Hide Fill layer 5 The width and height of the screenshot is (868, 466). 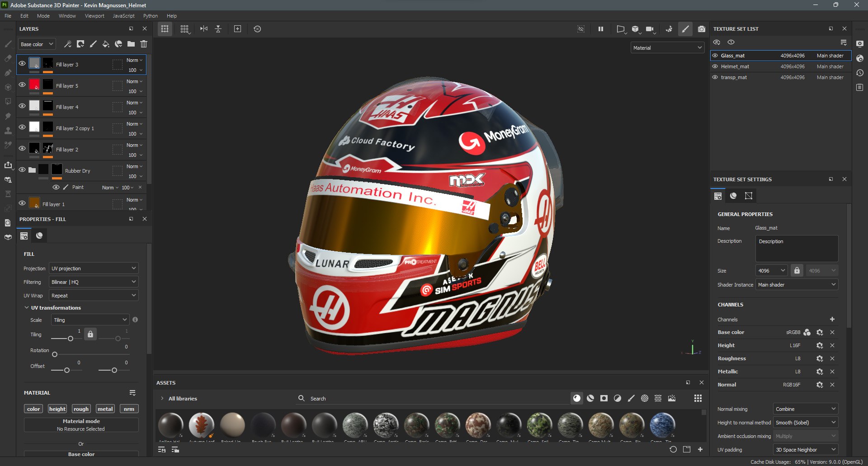pos(22,85)
